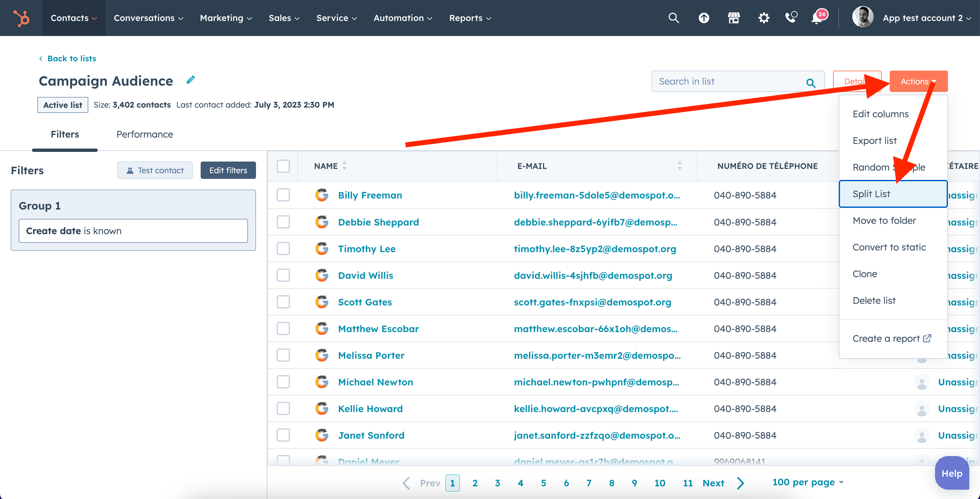Screen dimensions: 980x499
Task: Expand the Marketing nav menu
Action: (226, 18)
